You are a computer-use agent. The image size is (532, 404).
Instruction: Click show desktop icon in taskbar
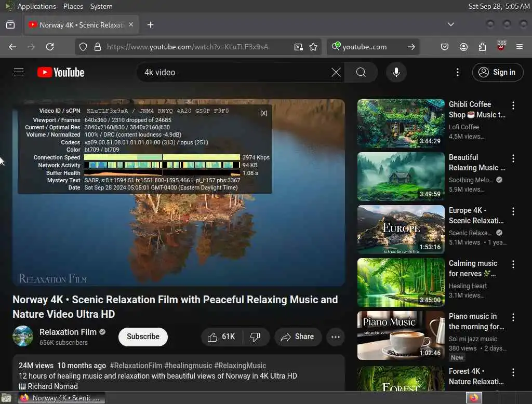[6, 398]
